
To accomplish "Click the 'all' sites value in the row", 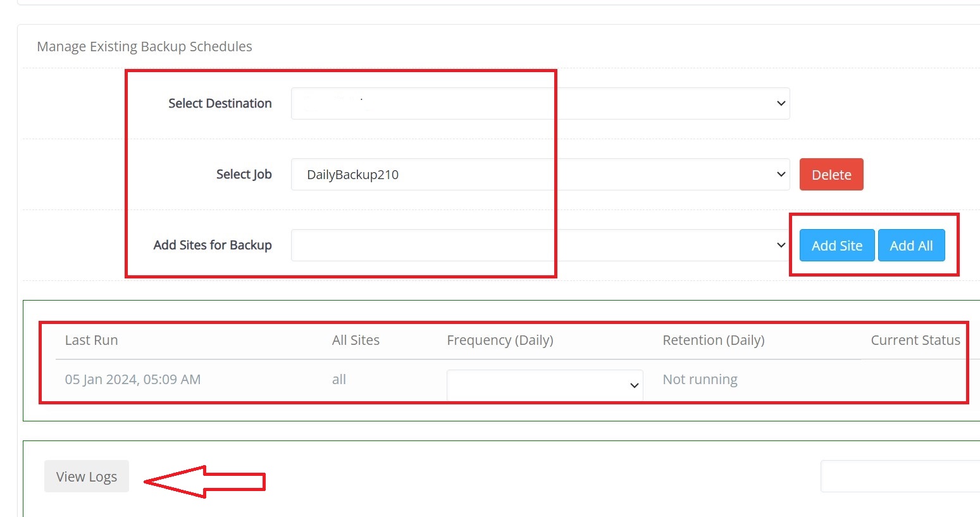I will click(x=339, y=379).
